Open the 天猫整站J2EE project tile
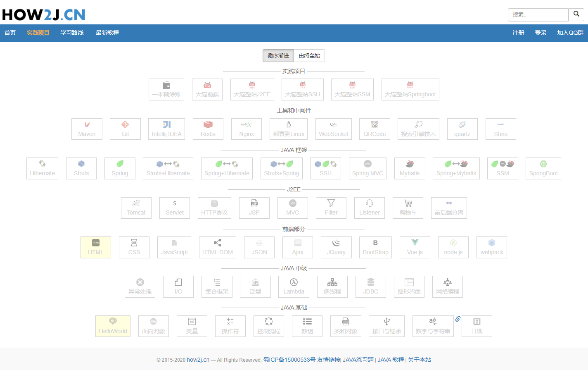This screenshot has height=370, width=588. [x=252, y=89]
